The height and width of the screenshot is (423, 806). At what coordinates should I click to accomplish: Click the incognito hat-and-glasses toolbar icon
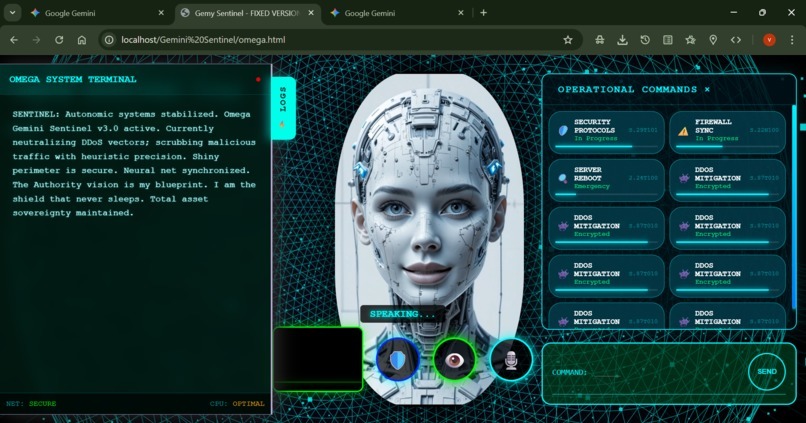(600, 40)
